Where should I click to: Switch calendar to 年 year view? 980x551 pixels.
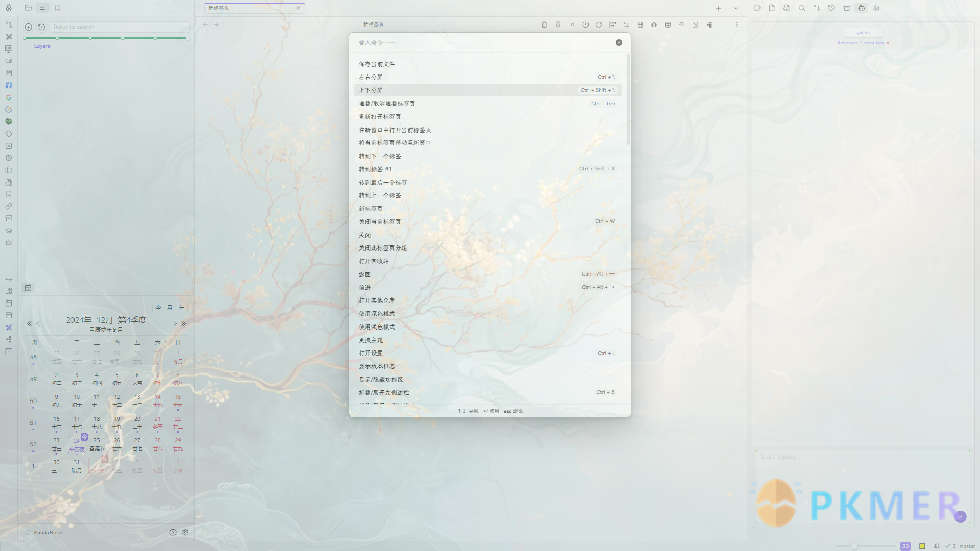(x=182, y=308)
